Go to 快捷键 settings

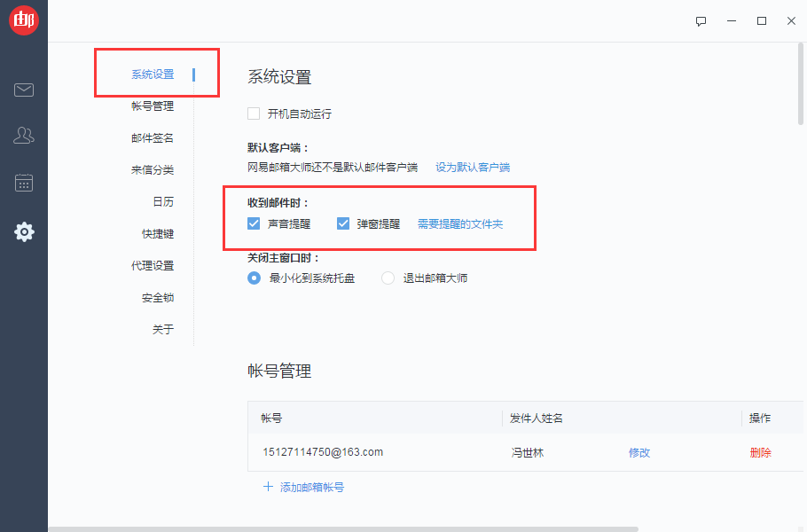click(153, 233)
